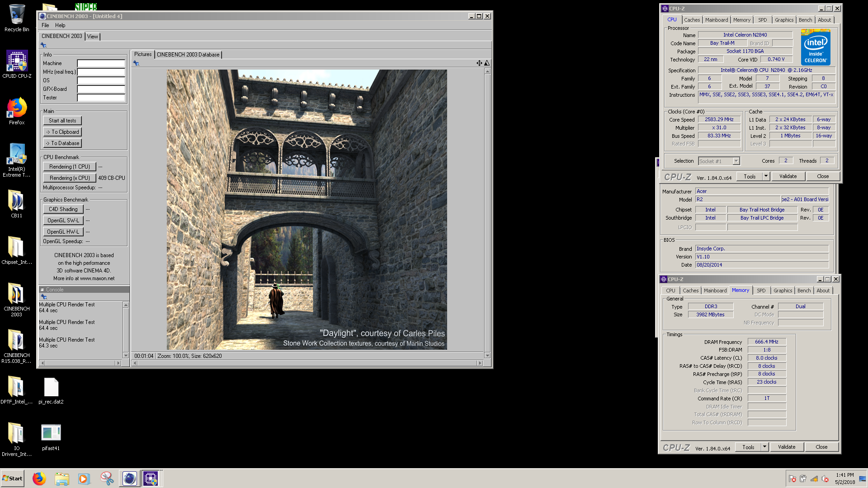868x488 pixels.
Task: Switch to CPU-Z via its taskbar button
Action: point(151,479)
